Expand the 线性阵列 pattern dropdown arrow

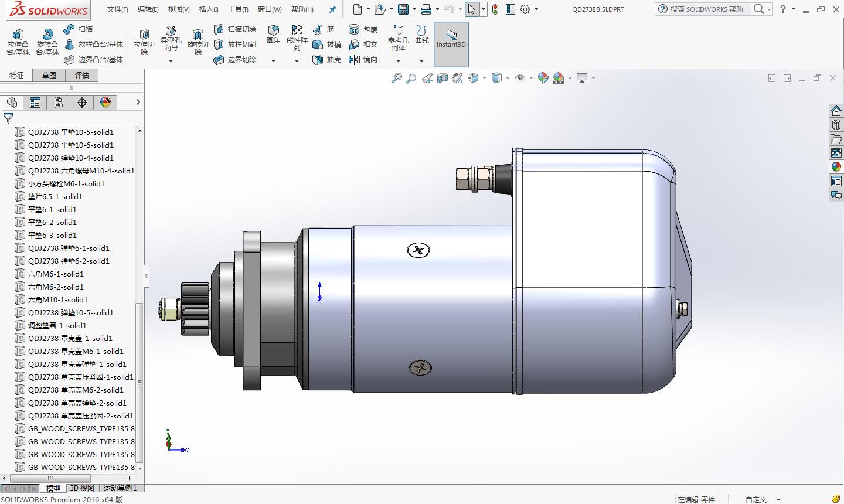297,61
